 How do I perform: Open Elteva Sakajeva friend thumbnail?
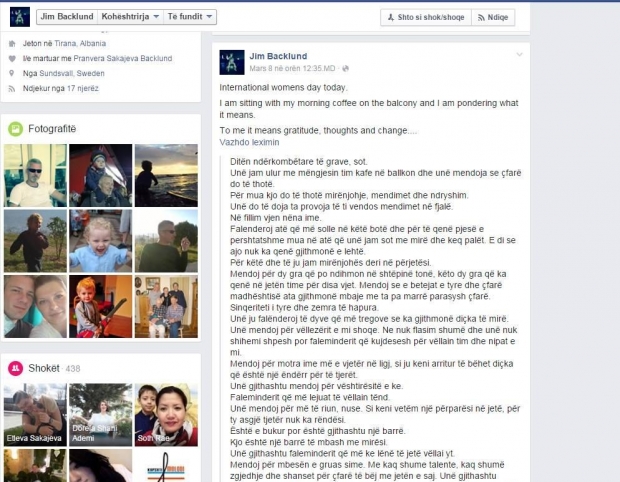(x=35, y=415)
